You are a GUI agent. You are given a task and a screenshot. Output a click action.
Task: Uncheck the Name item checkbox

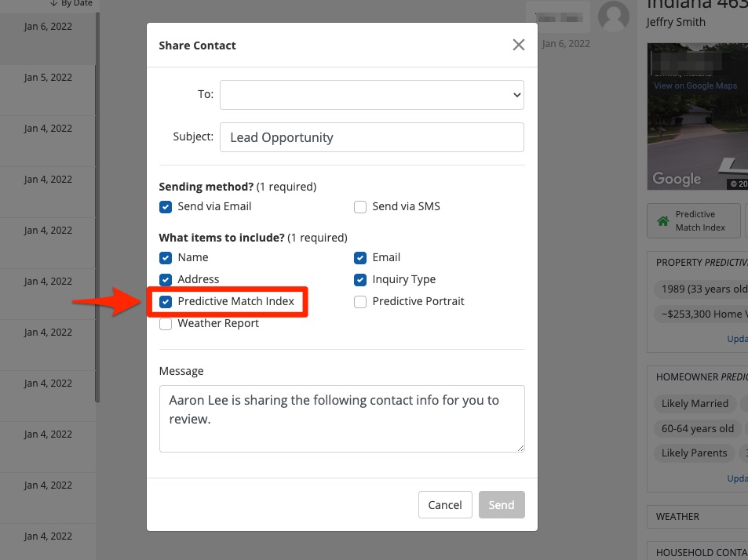click(x=166, y=257)
